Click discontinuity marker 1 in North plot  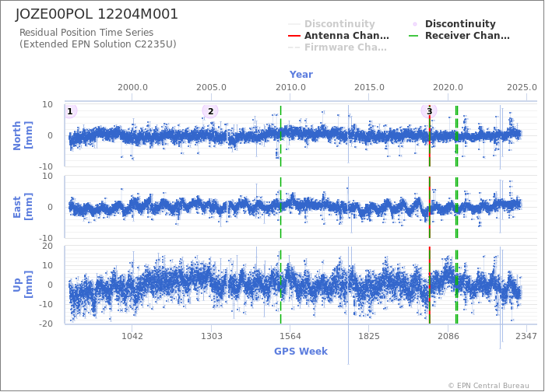[x=70, y=111]
